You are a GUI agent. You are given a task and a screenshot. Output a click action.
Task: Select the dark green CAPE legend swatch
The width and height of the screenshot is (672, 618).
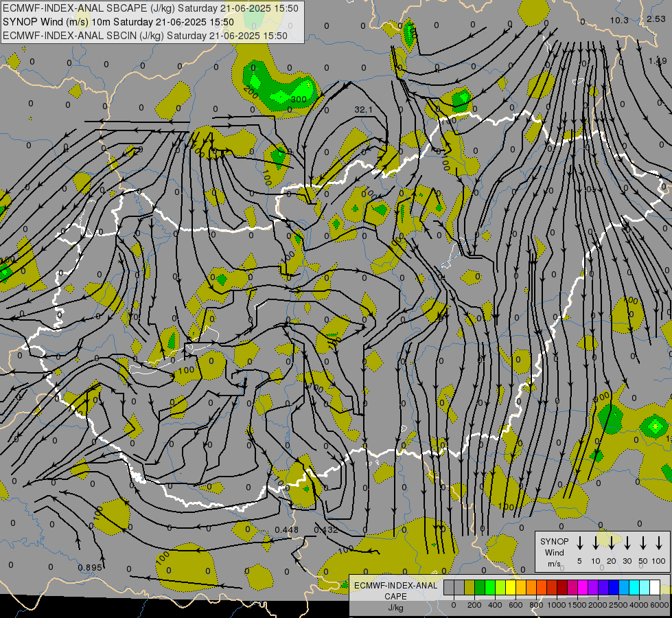tap(480, 587)
